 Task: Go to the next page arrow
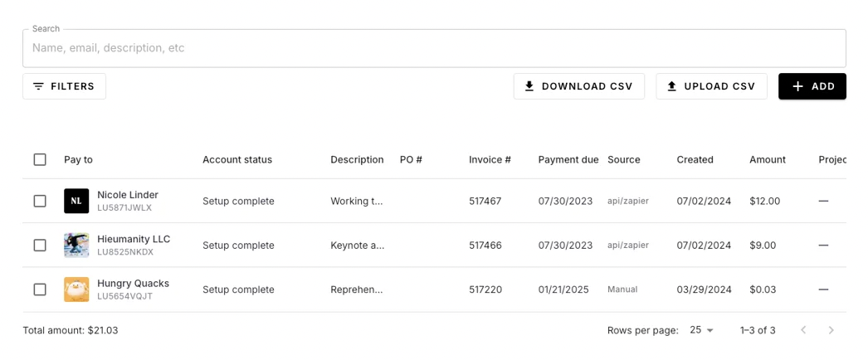point(831,330)
